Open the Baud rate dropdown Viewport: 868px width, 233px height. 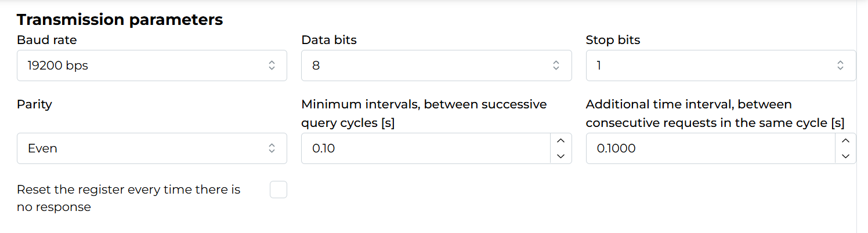click(x=151, y=65)
